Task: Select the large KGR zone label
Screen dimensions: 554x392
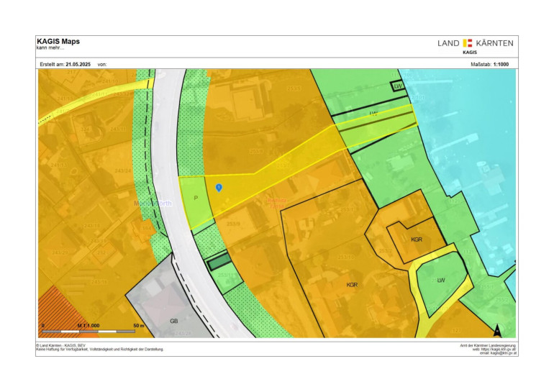Action: pyautogui.click(x=352, y=285)
